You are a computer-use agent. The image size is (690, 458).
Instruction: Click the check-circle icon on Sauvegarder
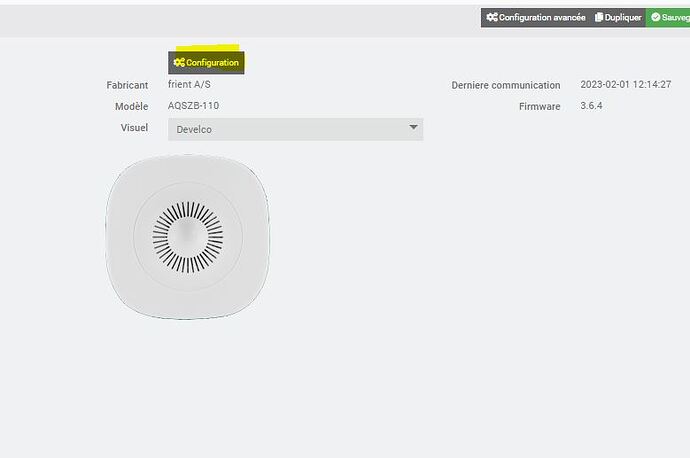[x=656, y=17]
